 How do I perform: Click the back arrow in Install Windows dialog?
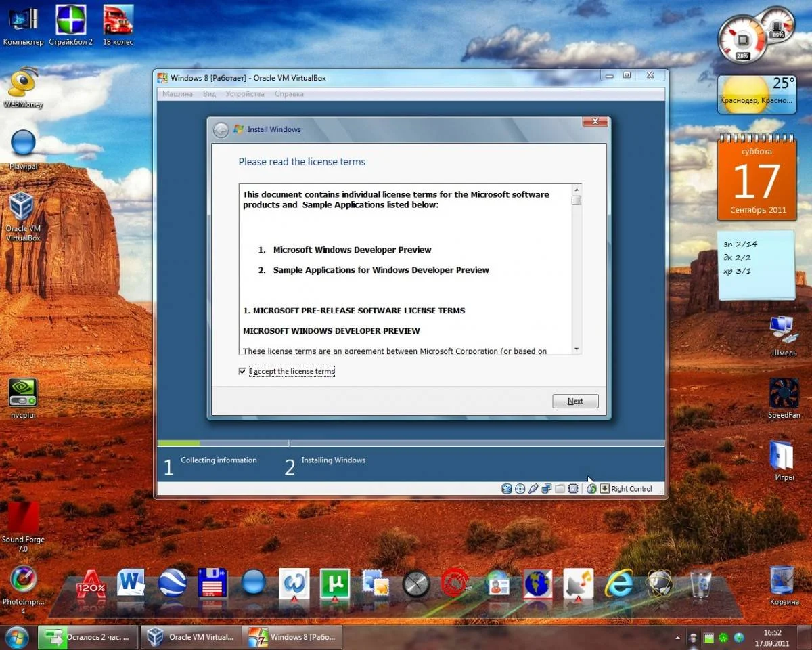221,130
